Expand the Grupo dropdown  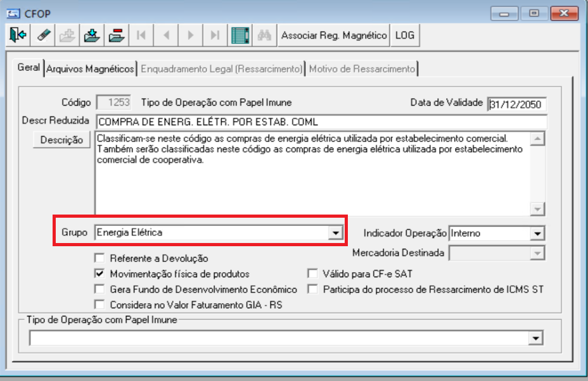click(x=335, y=233)
